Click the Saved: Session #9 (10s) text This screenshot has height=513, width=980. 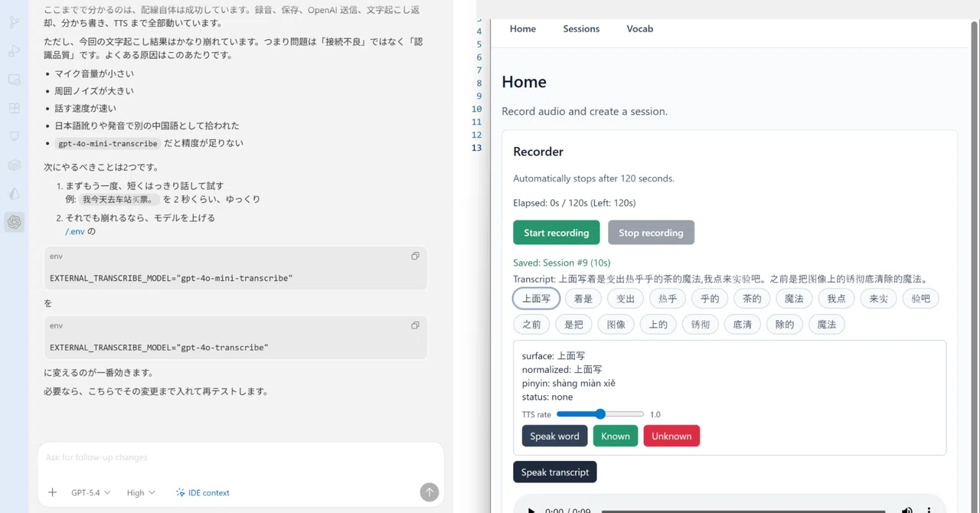click(x=561, y=263)
